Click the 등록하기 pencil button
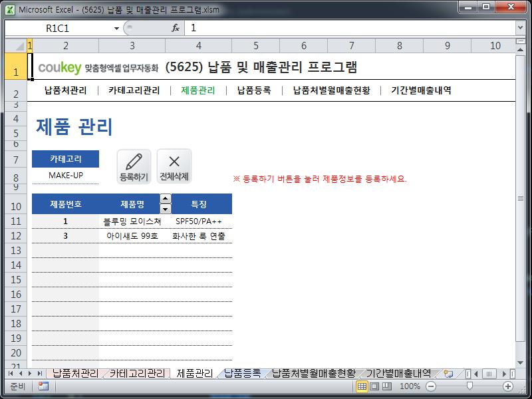Image resolution: width=532 pixels, height=399 pixels. pyautogui.click(x=134, y=167)
